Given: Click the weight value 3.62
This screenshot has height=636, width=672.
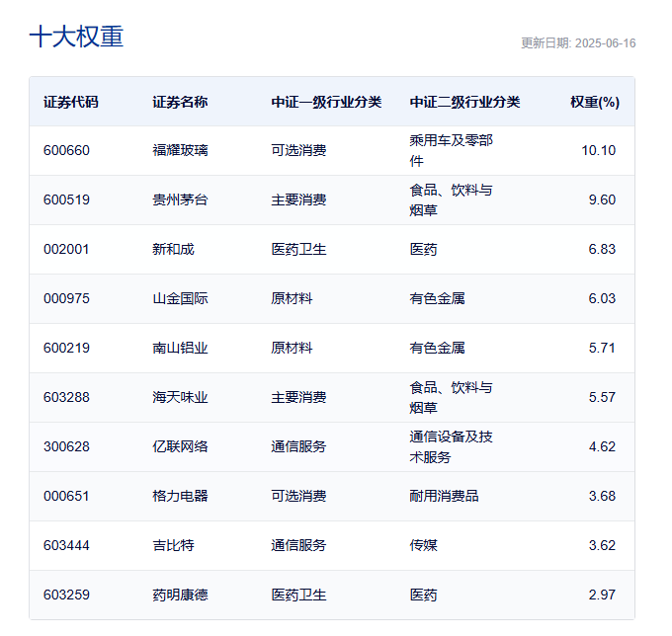Looking at the screenshot, I should pos(602,545).
